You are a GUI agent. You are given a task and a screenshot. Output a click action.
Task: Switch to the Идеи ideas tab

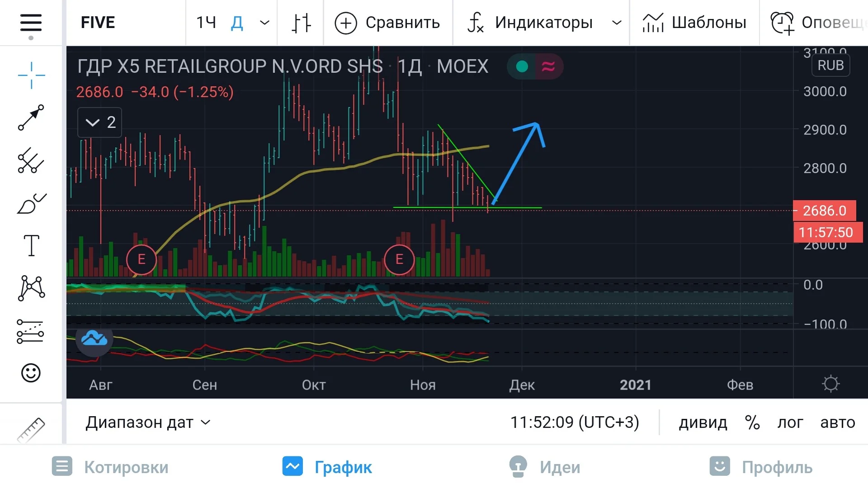coord(544,467)
